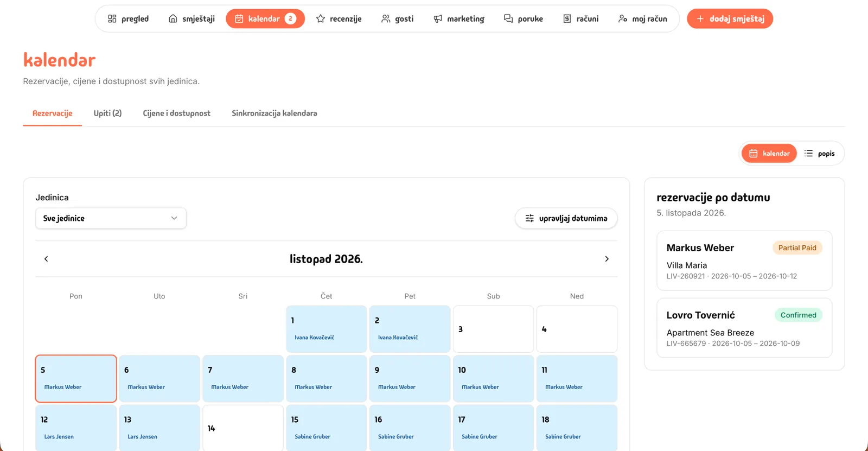Image resolution: width=868 pixels, height=451 pixels.
Task: Click the plus icon in dodaj smještaj
Action: pyautogui.click(x=700, y=18)
